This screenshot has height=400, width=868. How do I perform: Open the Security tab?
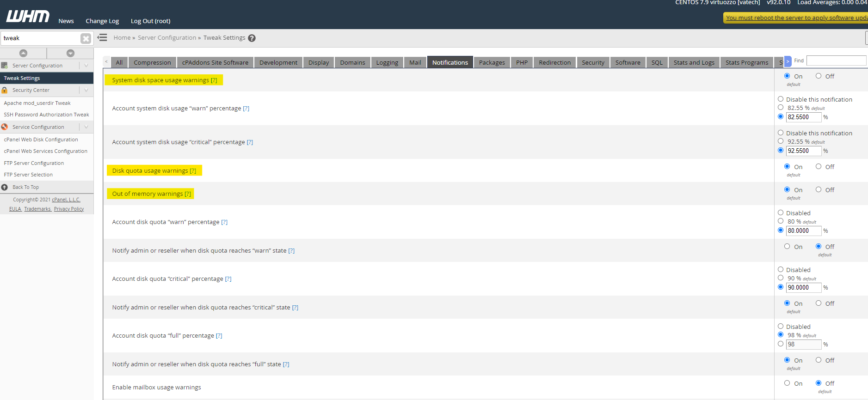pos(593,62)
